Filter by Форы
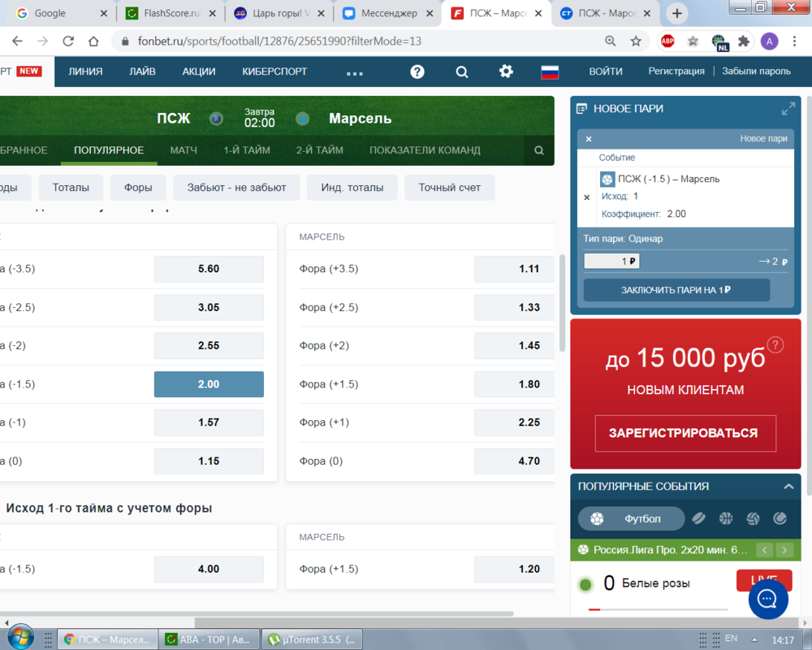The height and width of the screenshot is (650, 812). [x=138, y=188]
